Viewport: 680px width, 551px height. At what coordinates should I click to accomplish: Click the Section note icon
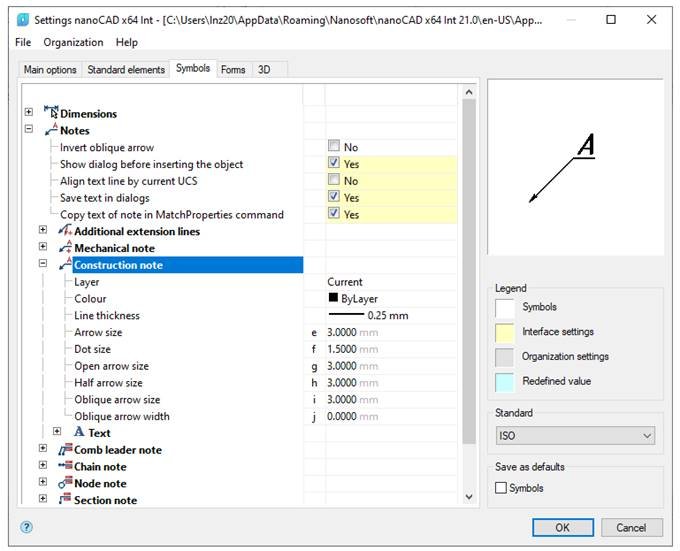click(x=65, y=499)
